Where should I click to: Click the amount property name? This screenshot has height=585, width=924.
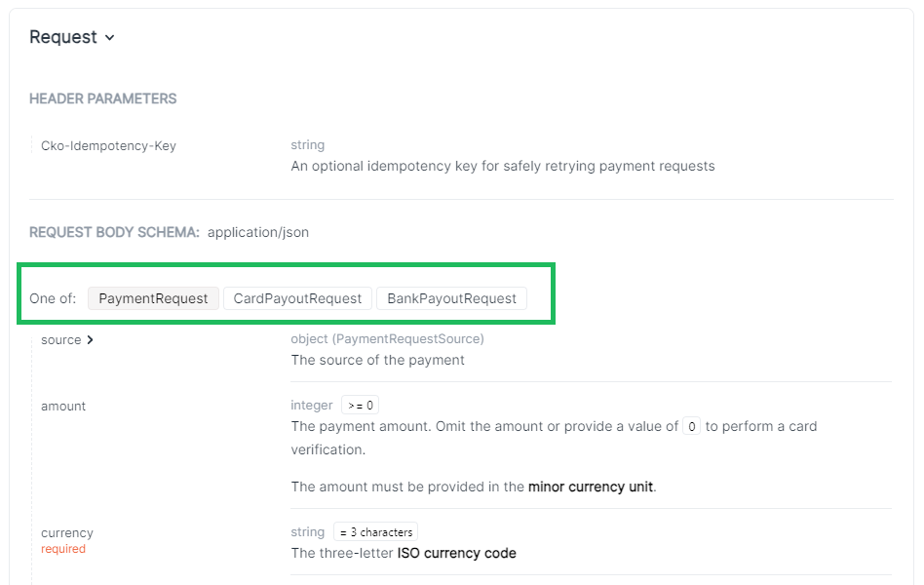click(x=63, y=406)
